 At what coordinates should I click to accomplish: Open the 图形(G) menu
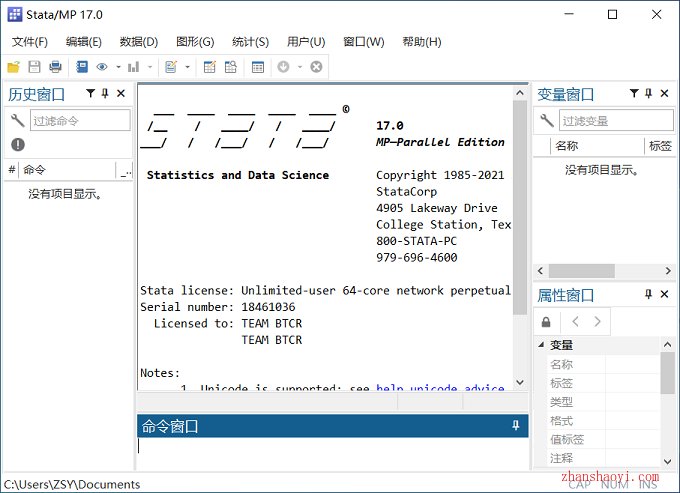pyautogui.click(x=195, y=42)
